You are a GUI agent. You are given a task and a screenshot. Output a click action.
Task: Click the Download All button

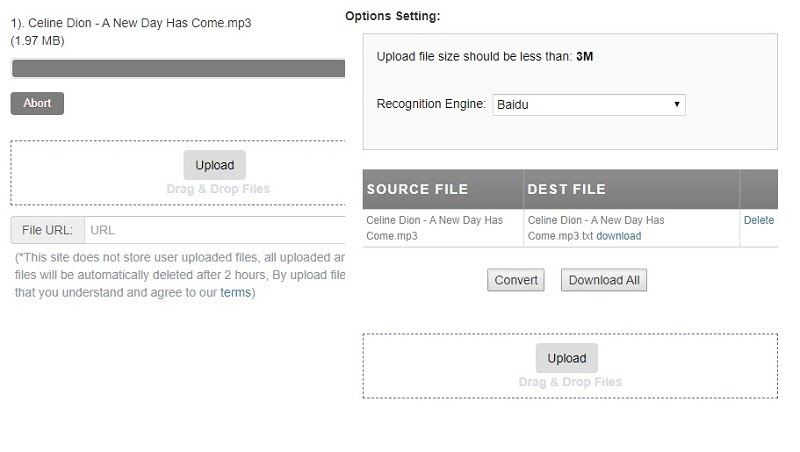tap(603, 280)
